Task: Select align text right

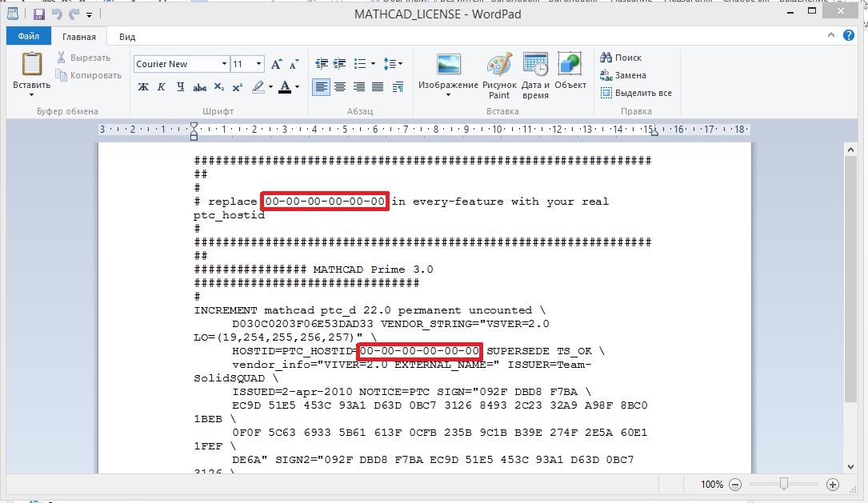Action: point(358,87)
